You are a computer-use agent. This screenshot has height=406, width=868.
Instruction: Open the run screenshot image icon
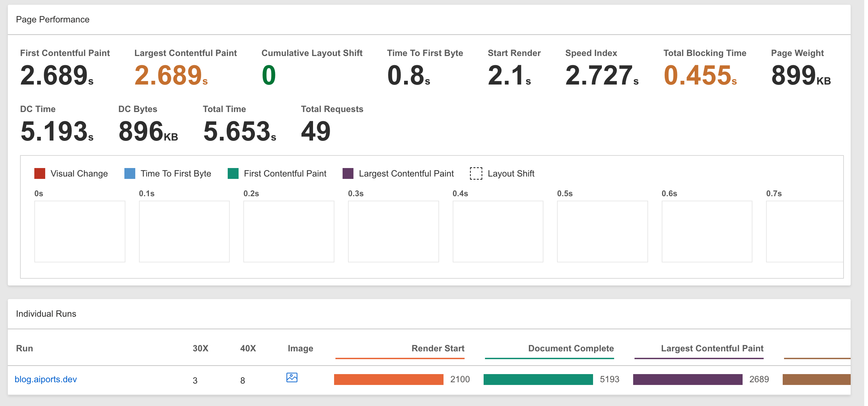[x=292, y=377]
